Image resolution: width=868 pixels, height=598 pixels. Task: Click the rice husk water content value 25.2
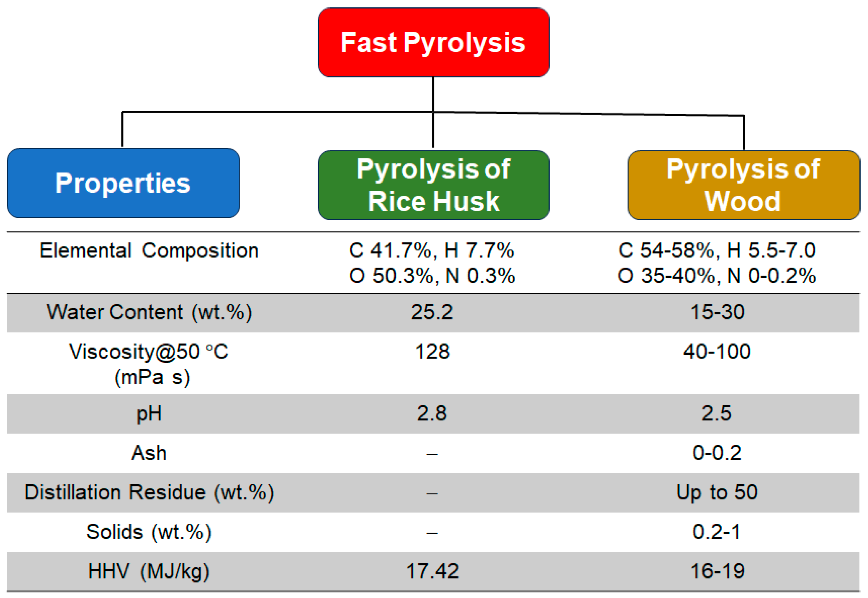tap(432, 312)
